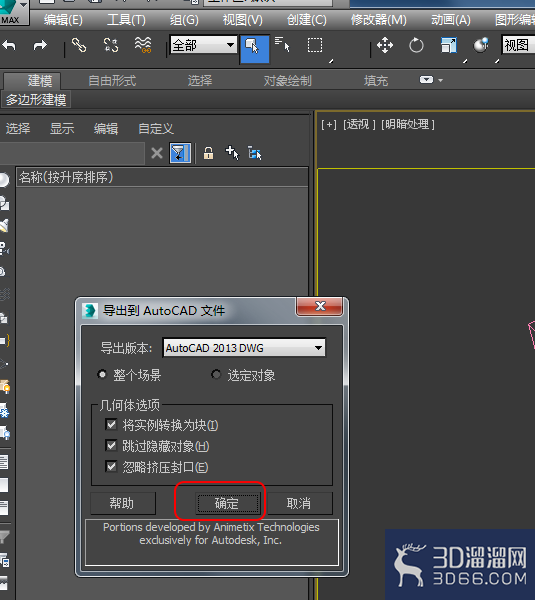Open the 视图 reference coordinate dropdown
Screen dimensions: 535x600
point(518,45)
